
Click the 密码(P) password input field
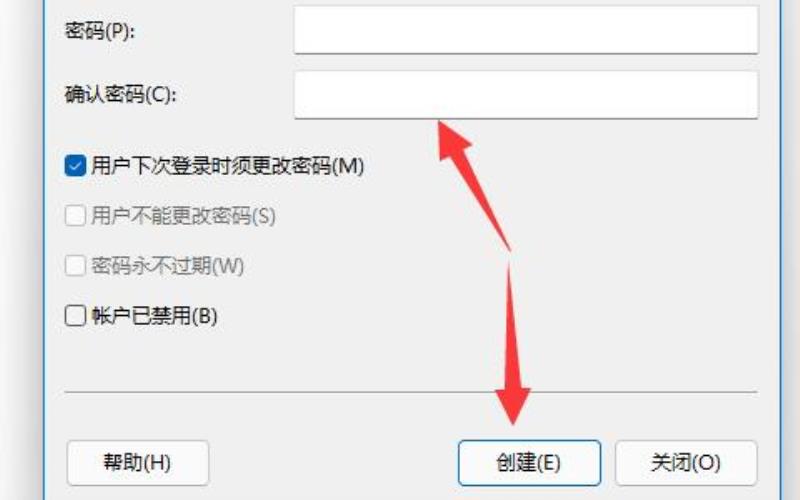(x=526, y=29)
